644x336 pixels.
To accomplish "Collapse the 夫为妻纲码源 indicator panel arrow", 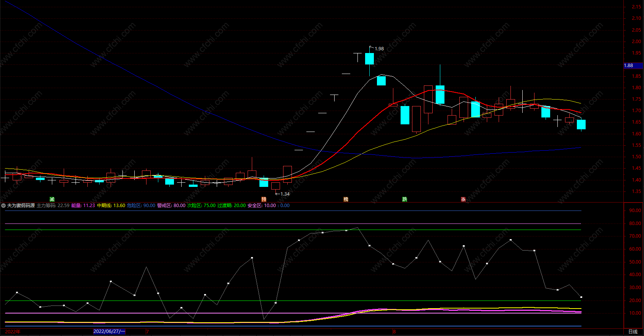I will 3,206.
